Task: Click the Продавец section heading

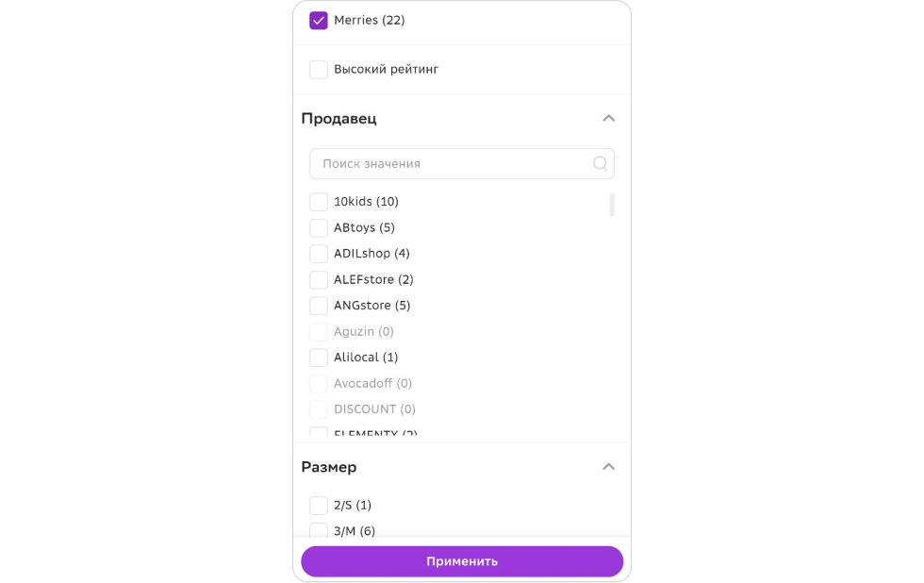Action: [x=338, y=119]
